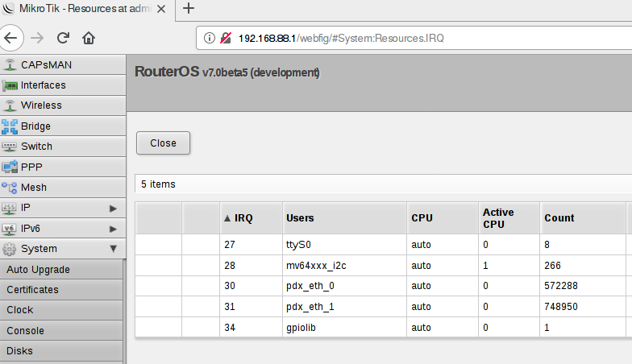Open a new browser tab
This screenshot has height=364, width=632.
click(189, 8)
